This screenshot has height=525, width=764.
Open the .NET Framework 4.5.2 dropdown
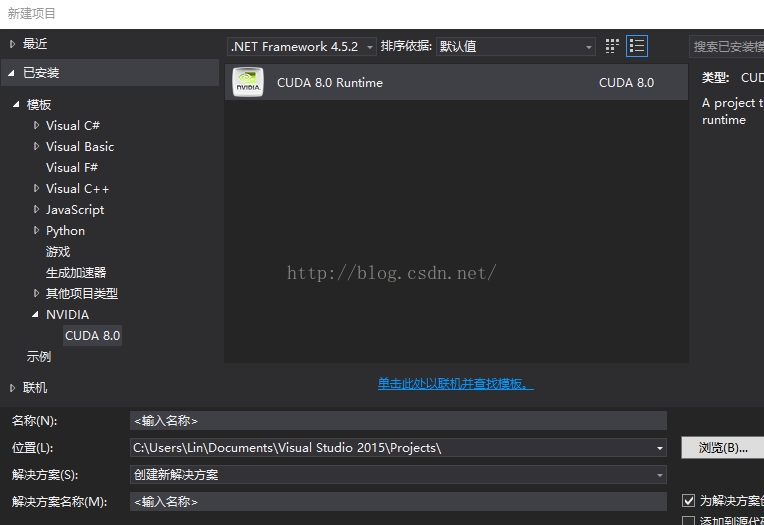pos(302,47)
